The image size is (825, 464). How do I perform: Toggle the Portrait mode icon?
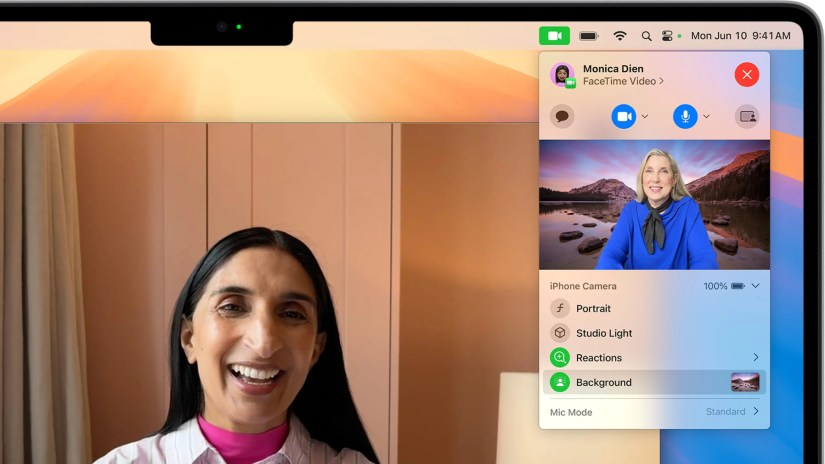click(x=560, y=308)
